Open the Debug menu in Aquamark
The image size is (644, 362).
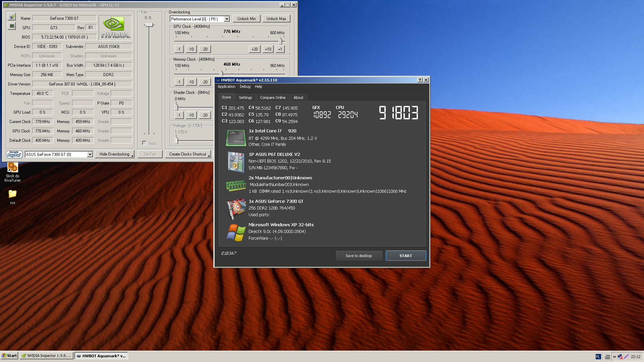(245, 86)
